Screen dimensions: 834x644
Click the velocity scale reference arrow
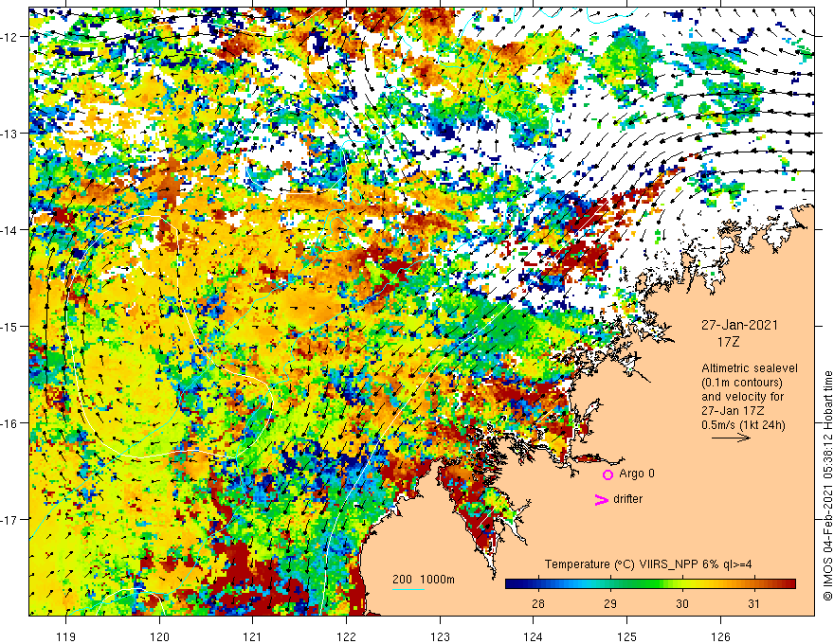731,438
